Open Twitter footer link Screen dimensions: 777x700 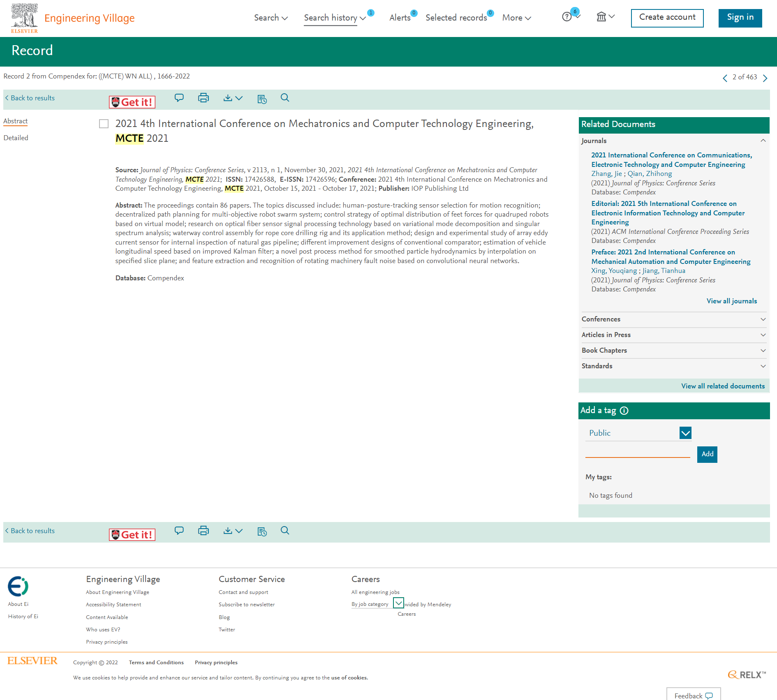pos(227,630)
